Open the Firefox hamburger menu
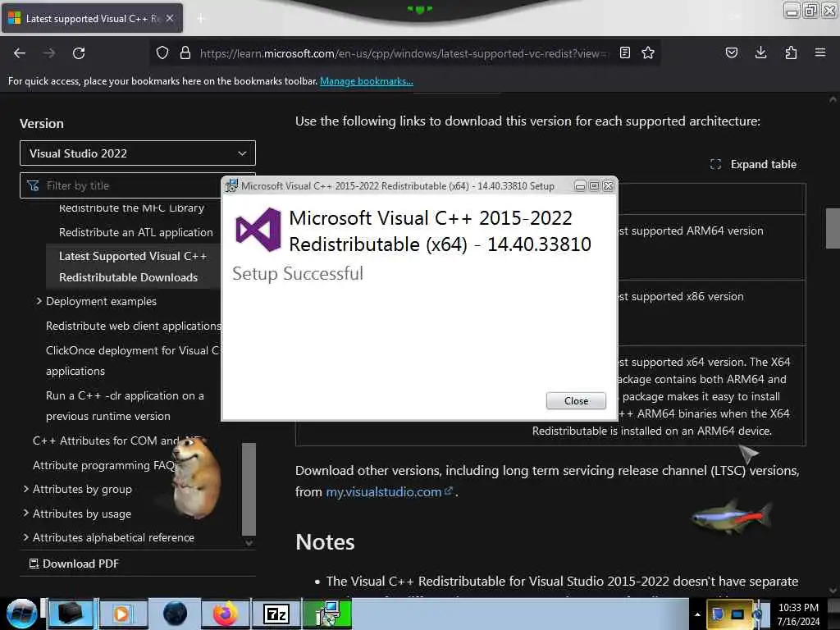The width and height of the screenshot is (840, 630). coord(820,53)
